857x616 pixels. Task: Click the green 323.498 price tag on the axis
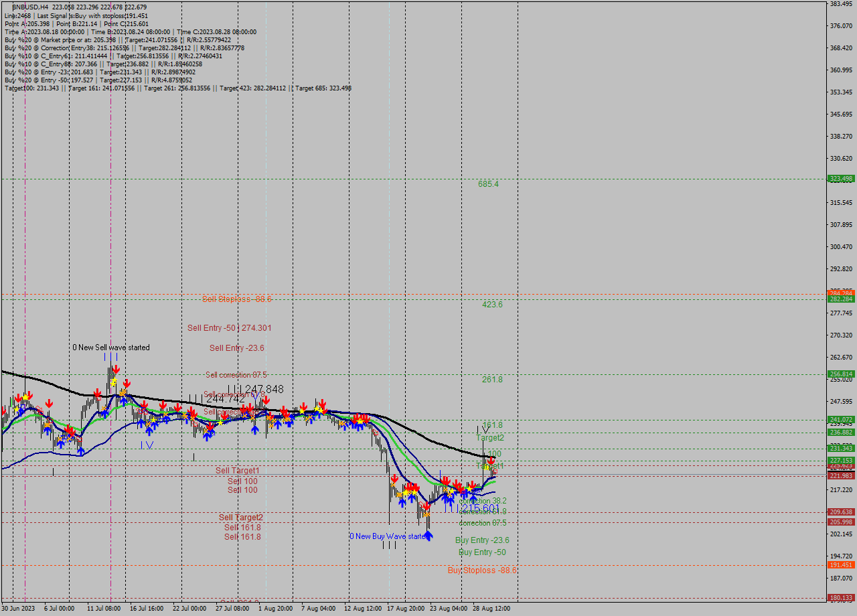pyautogui.click(x=840, y=179)
